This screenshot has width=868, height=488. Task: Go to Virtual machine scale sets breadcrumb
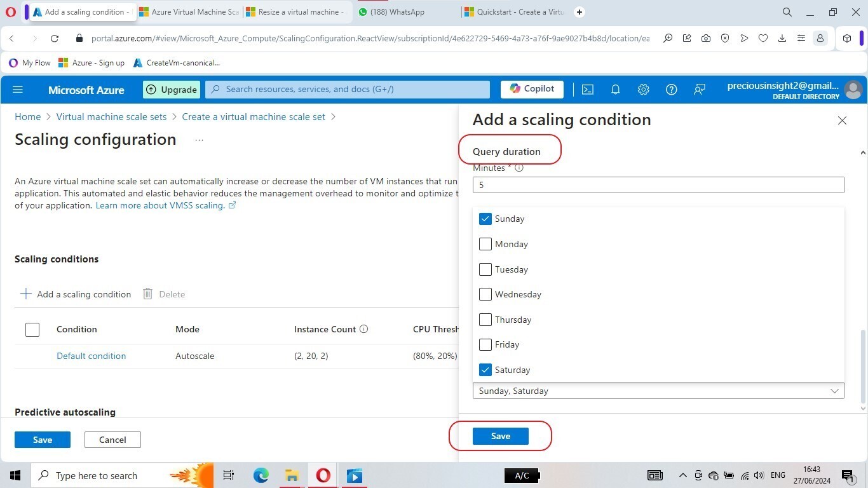pos(111,117)
